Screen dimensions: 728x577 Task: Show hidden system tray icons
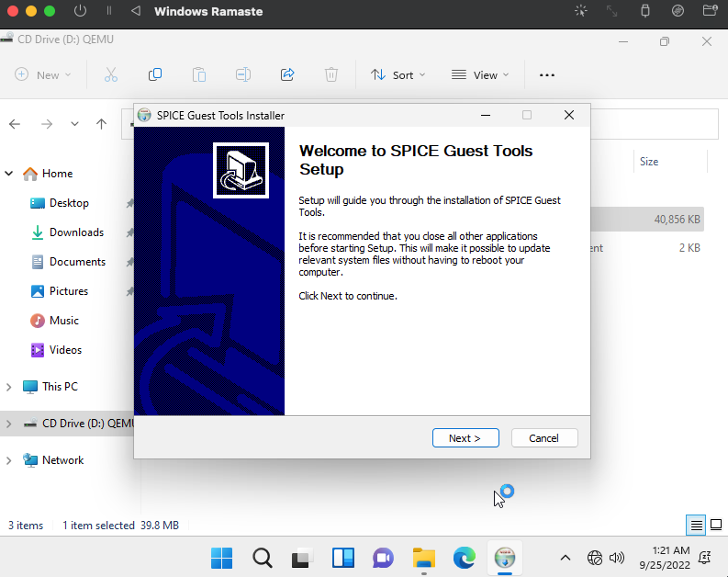tap(565, 558)
